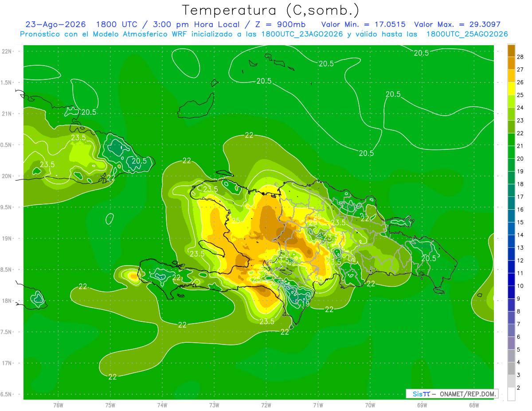This screenshot has height=411, width=532.
Task: Pick the legend color between 17 and 18
Action: point(511,190)
